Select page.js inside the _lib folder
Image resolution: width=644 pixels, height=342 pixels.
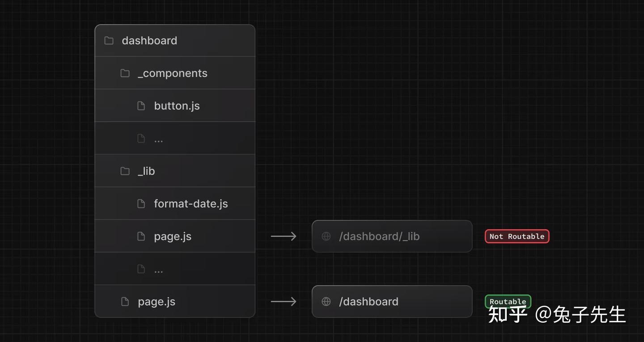[x=173, y=236]
